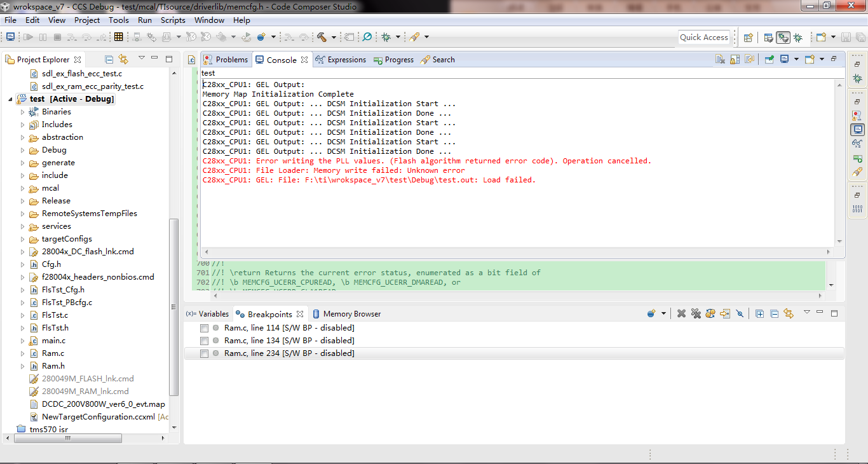868x464 pixels.
Task: Expand the Binaries tree node
Action: point(22,112)
